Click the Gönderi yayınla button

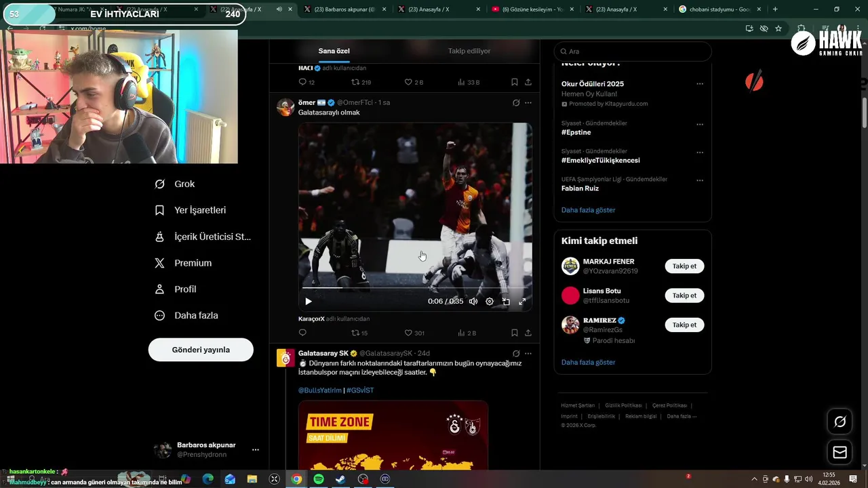(201, 350)
